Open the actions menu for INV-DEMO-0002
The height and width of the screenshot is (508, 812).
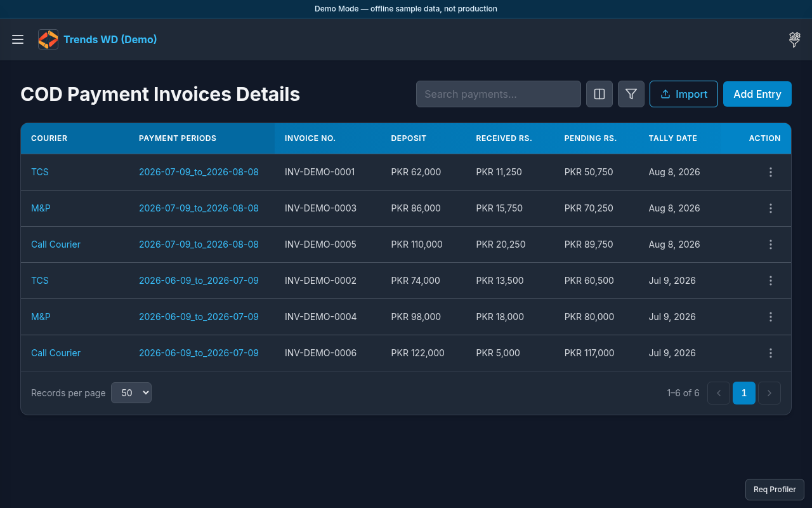(x=771, y=281)
